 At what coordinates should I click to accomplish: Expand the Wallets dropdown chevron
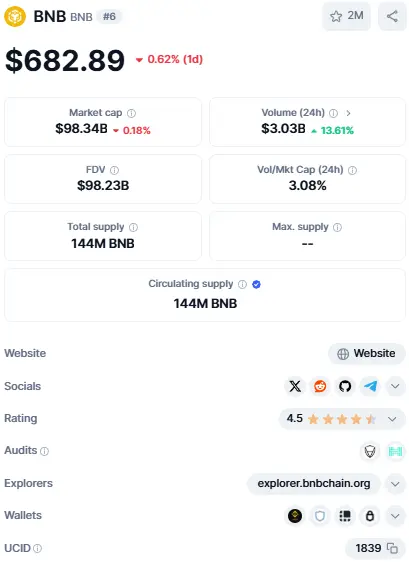coord(395,516)
